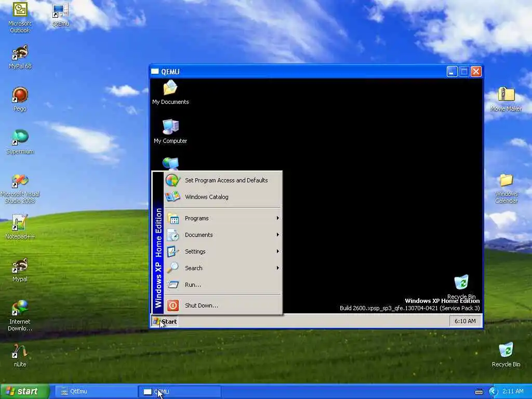Minimize the QEMU window
Image resolution: width=532 pixels, height=399 pixels.
coord(452,72)
